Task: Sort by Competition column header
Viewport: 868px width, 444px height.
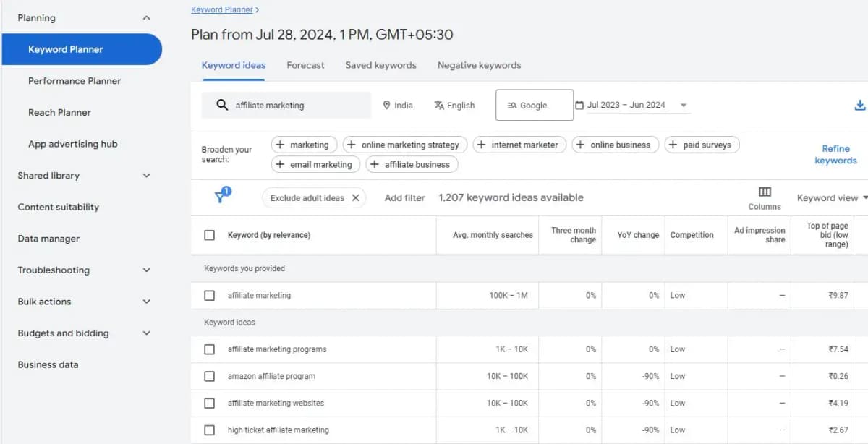Action: coord(692,235)
